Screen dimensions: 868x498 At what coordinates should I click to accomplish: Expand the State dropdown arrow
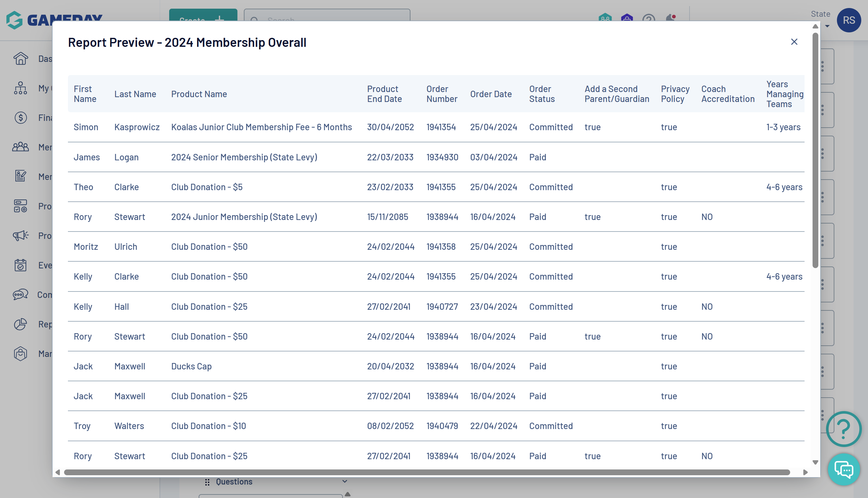point(827,26)
